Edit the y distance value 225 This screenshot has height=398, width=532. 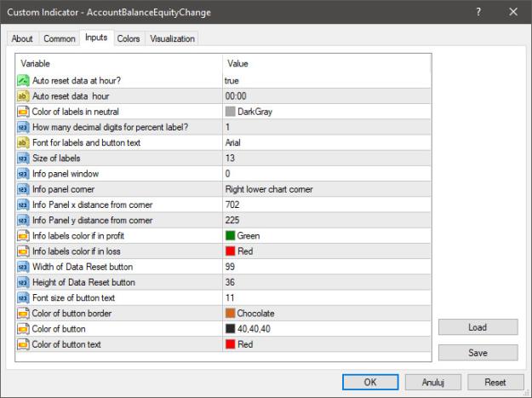click(x=327, y=221)
